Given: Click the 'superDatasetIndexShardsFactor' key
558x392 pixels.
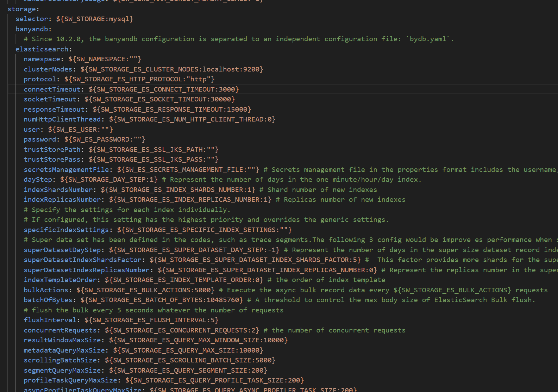Looking at the screenshot, I should (82, 260).
